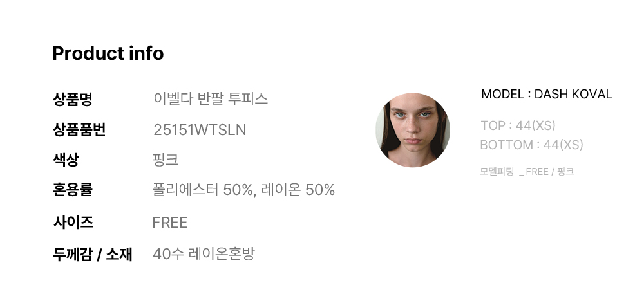The height and width of the screenshot is (301, 644).
Task: Click the BOTTOM : 44(XS) line
Action: [531, 145]
